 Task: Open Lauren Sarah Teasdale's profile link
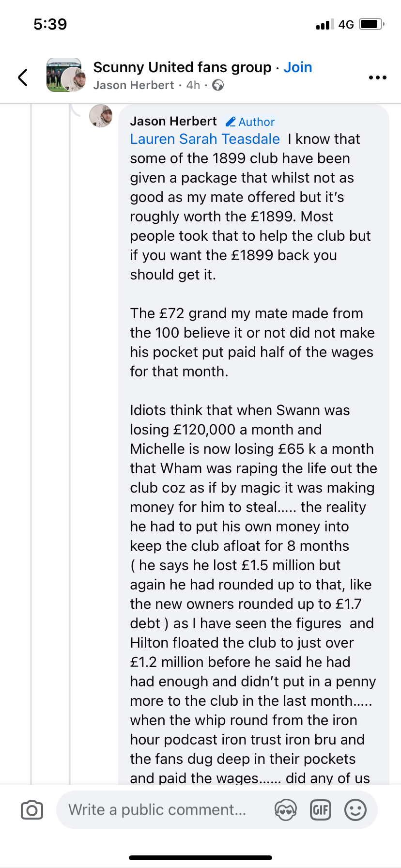point(205,139)
